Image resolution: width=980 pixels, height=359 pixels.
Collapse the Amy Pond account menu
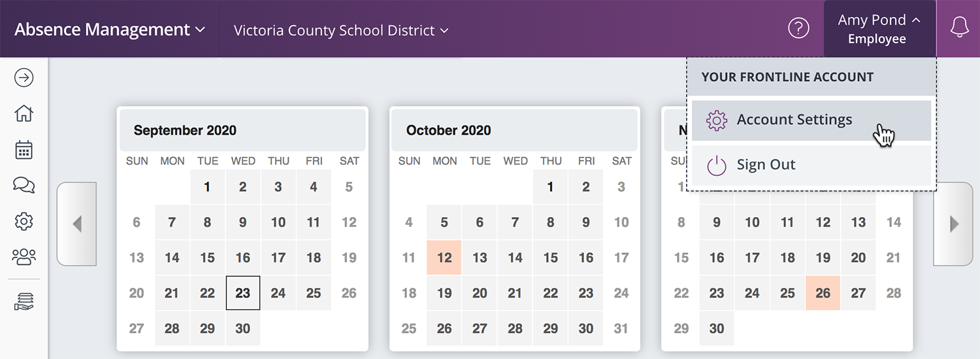point(879,29)
